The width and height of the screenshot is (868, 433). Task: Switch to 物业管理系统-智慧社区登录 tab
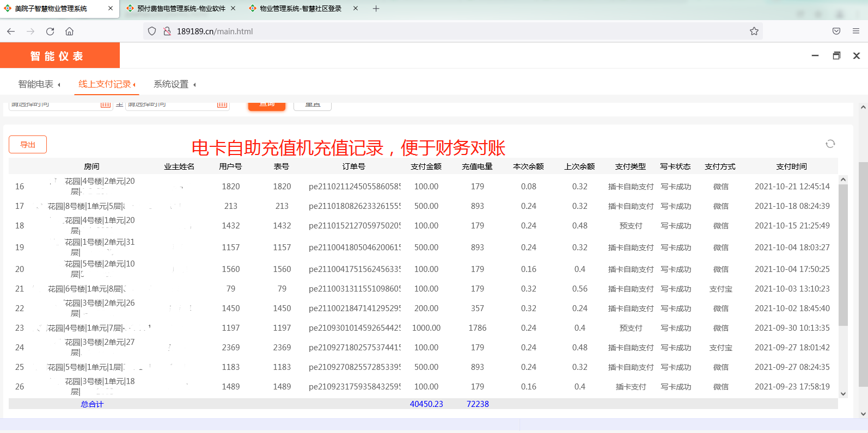pos(303,9)
